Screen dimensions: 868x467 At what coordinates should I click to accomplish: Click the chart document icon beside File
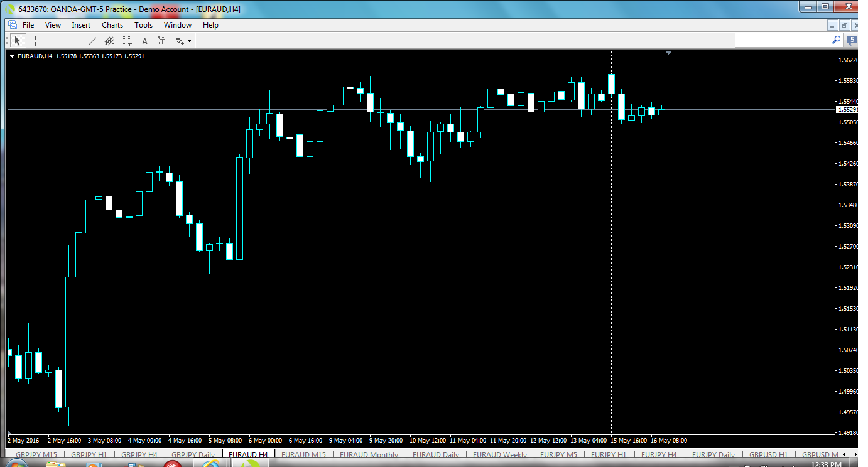pos(12,25)
